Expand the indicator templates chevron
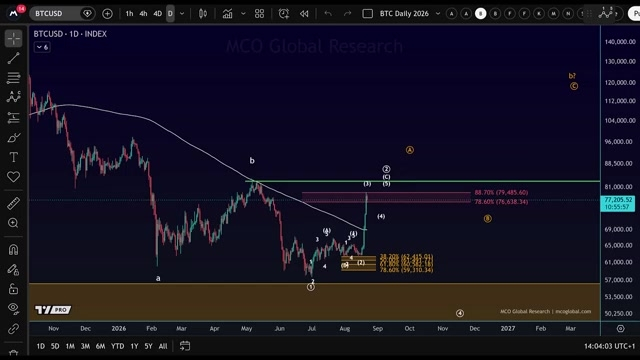The height and width of the screenshot is (360, 640). (243, 14)
